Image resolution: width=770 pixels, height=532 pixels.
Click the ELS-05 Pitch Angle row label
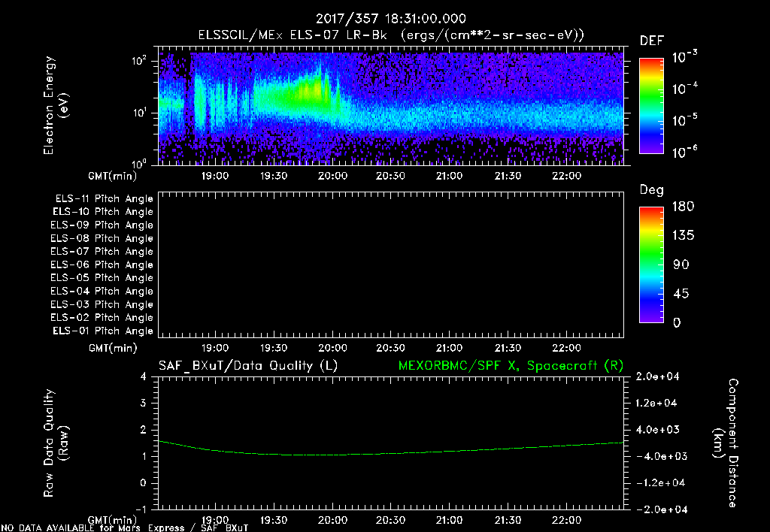pyautogui.click(x=102, y=278)
